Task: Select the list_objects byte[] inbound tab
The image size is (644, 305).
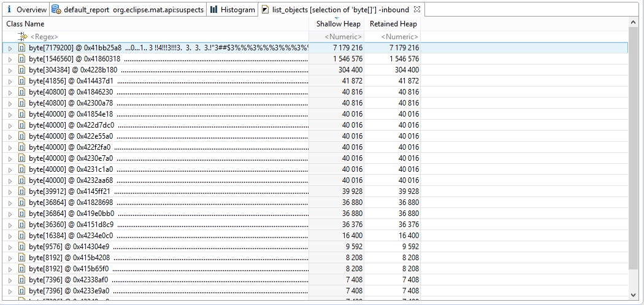Action: coord(340,9)
